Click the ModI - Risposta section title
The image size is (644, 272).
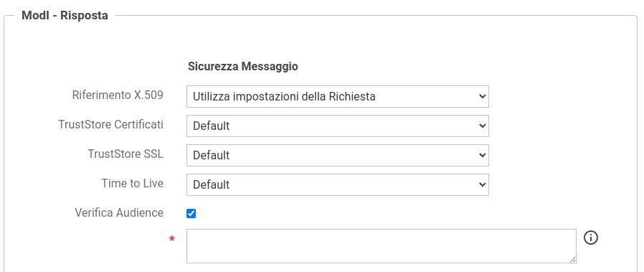[x=65, y=16]
